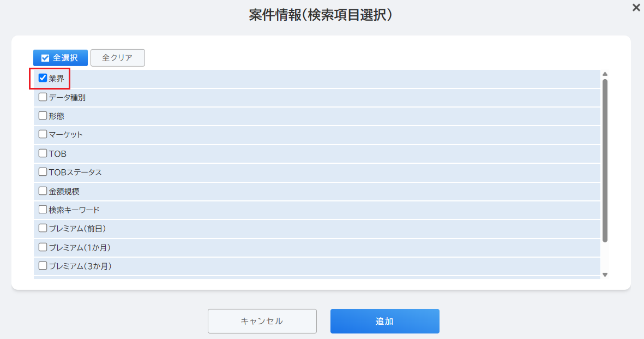Enable the プレミアム(前日) checkbox
644x339 pixels.
(43, 228)
